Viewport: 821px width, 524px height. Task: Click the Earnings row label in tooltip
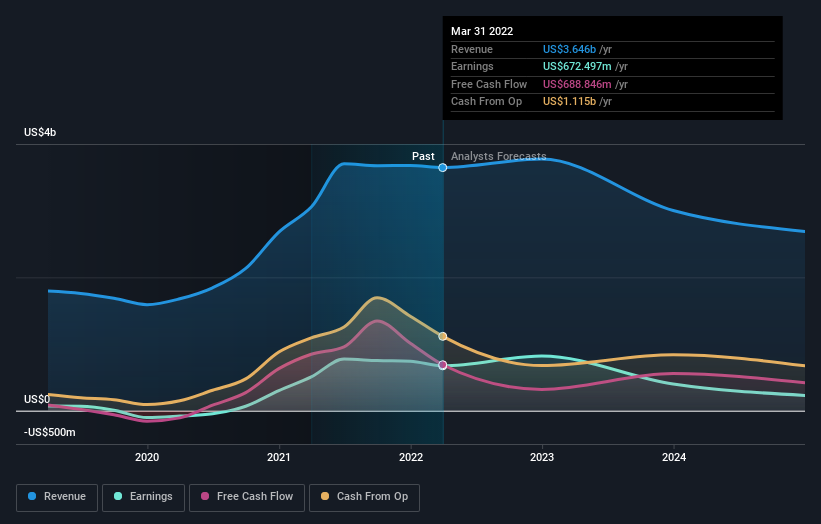(x=472, y=66)
